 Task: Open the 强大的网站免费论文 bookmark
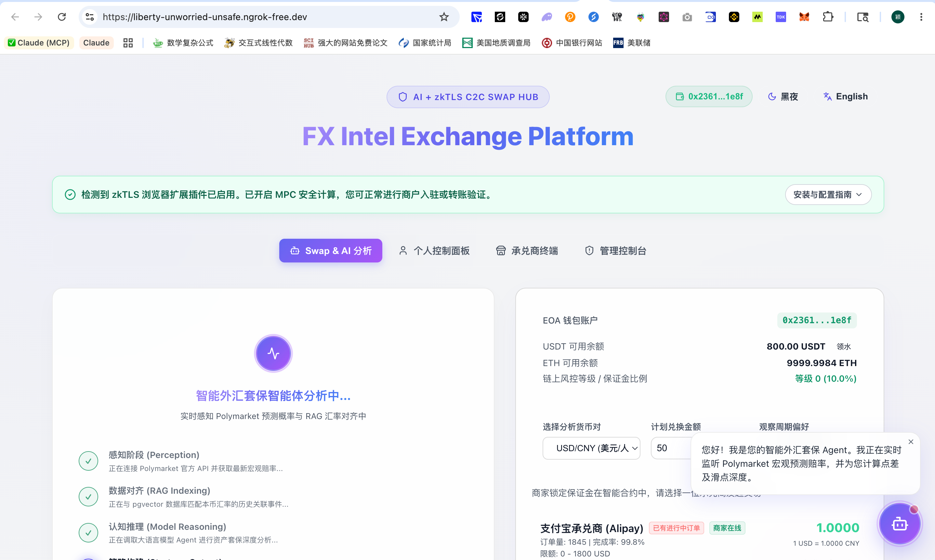346,43
